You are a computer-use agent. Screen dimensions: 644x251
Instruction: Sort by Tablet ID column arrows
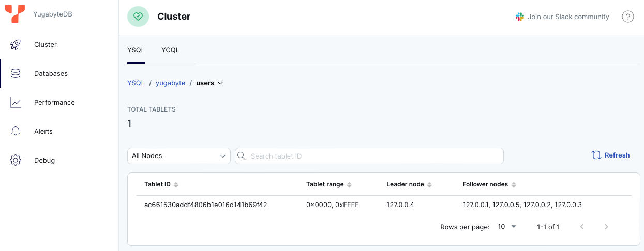click(x=176, y=185)
